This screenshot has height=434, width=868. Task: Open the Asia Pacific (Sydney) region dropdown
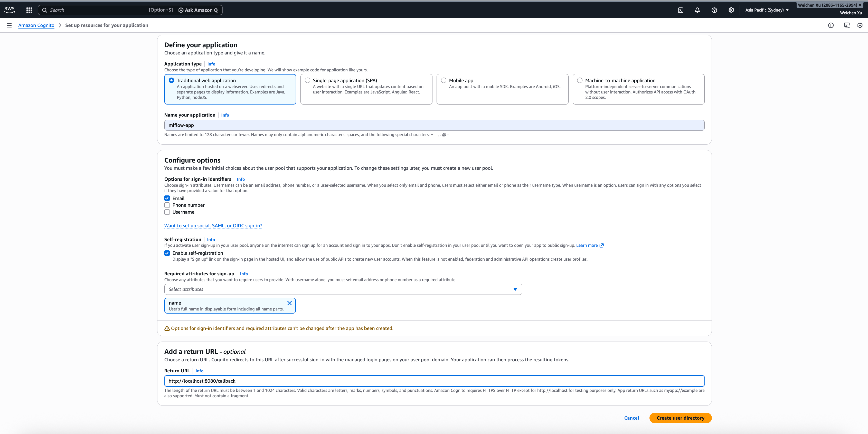pos(767,10)
